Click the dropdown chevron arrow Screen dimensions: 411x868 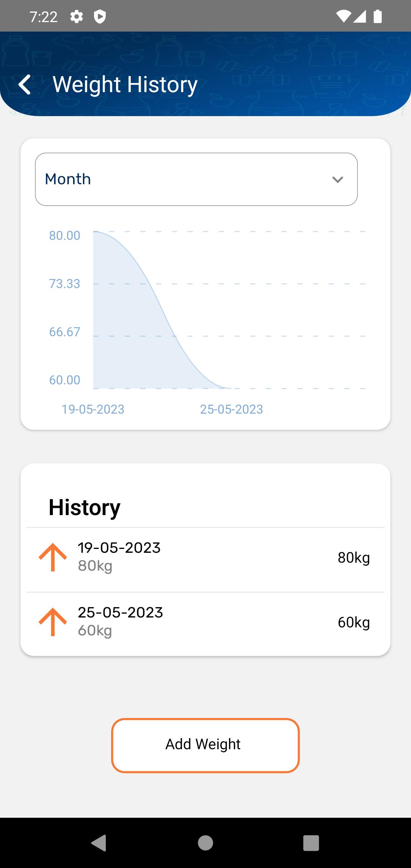(x=338, y=179)
